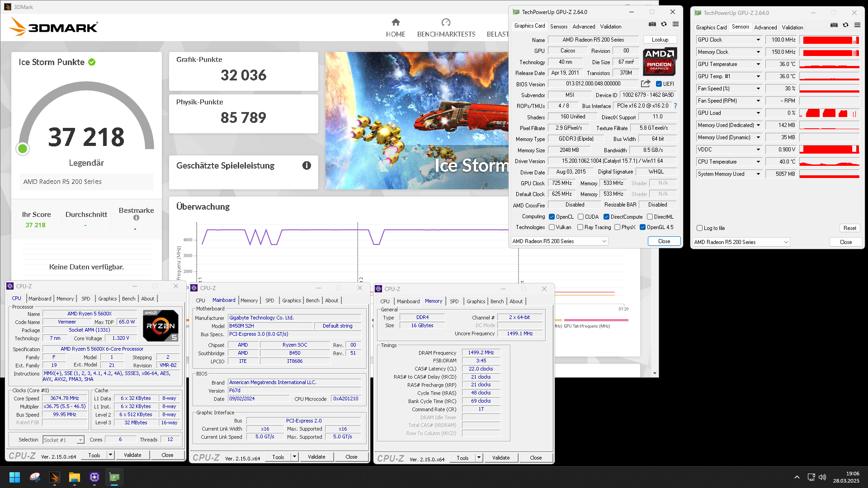868x488 pixels.
Task: Click the GPU Load sensor graph
Action: pyautogui.click(x=829, y=113)
